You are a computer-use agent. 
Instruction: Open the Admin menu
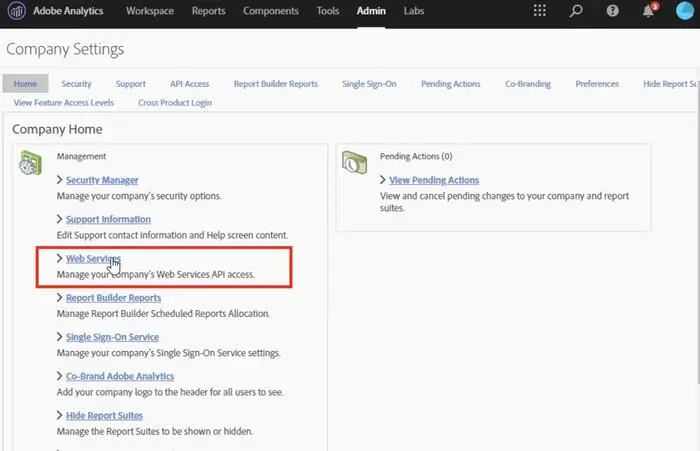coord(371,11)
